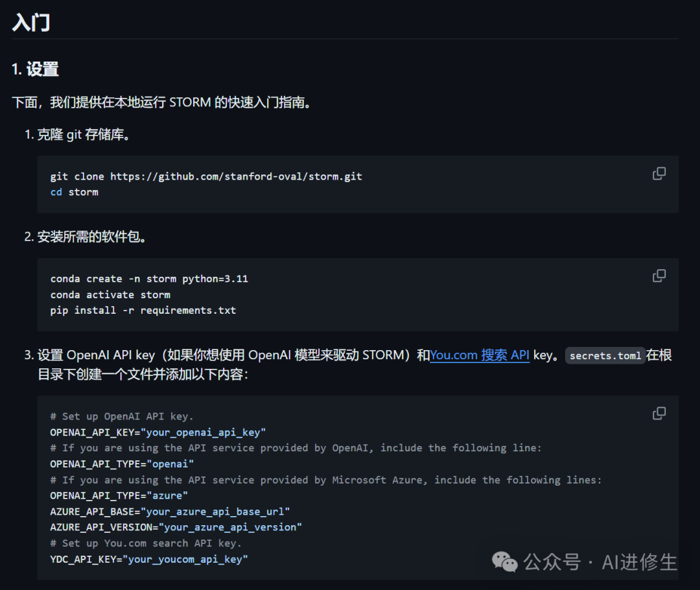Click the comment '# Set up OpenAI API key.'

[x=121, y=416]
